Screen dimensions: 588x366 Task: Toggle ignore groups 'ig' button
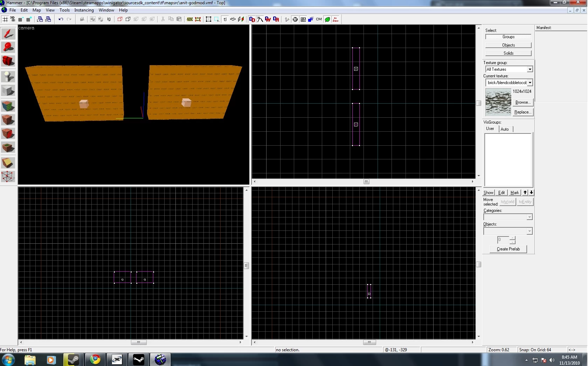(x=109, y=19)
